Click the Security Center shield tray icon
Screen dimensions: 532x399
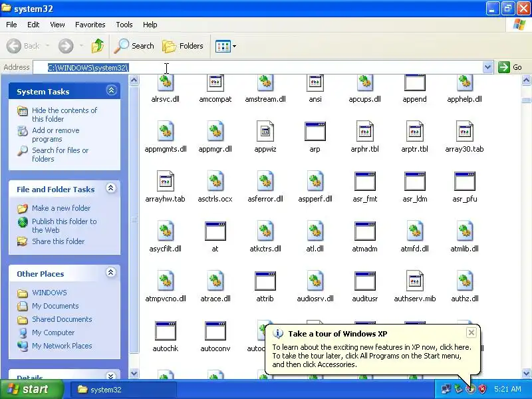tap(482, 389)
